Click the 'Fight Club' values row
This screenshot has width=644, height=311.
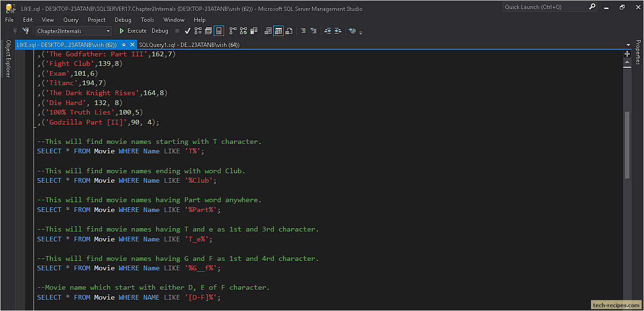80,63
